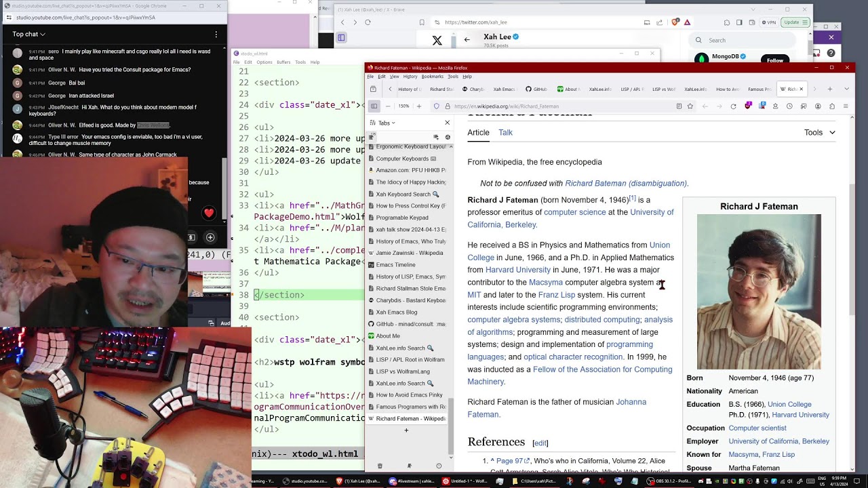The image size is (868, 488).
Task: Click the padlock site info icon
Action: click(447, 106)
